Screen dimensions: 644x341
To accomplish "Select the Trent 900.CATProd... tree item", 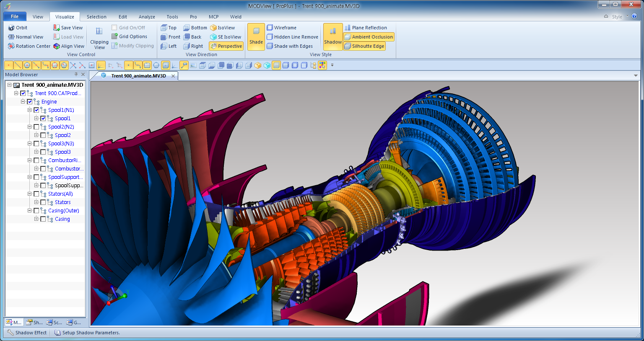I will pyautogui.click(x=58, y=93).
